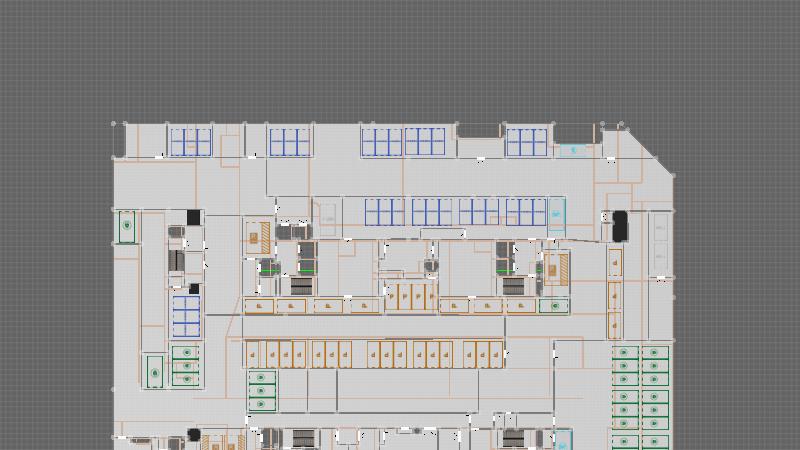
Task: Select the green triple stack under the long orange row
Action: [x=262, y=391]
